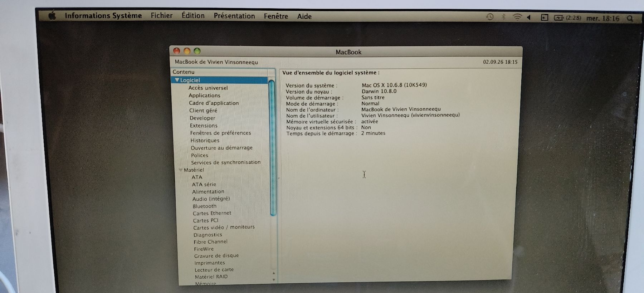The width and height of the screenshot is (644, 293).
Task: Close the MacBook window red button
Action: tap(177, 51)
